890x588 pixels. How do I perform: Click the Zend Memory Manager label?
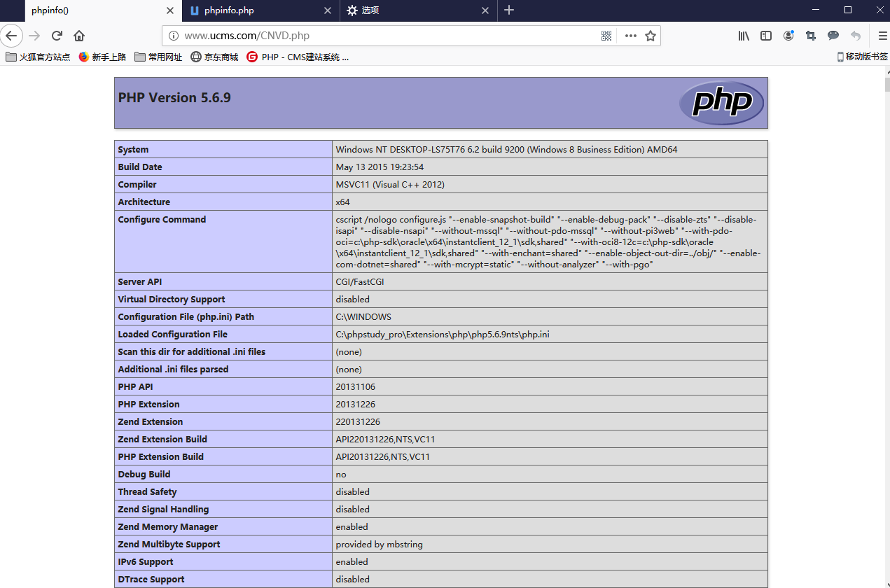click(x=168, y=526)
